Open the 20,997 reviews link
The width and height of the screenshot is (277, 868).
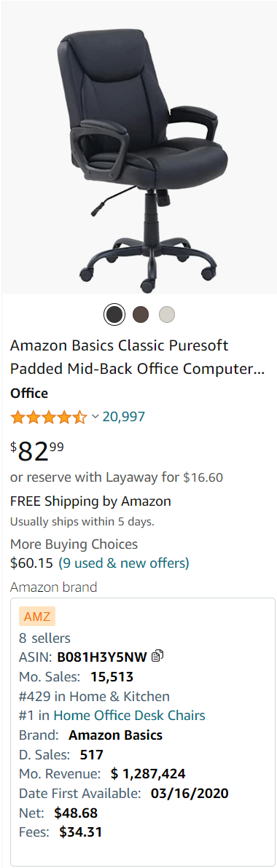click(x=123, y=416)
